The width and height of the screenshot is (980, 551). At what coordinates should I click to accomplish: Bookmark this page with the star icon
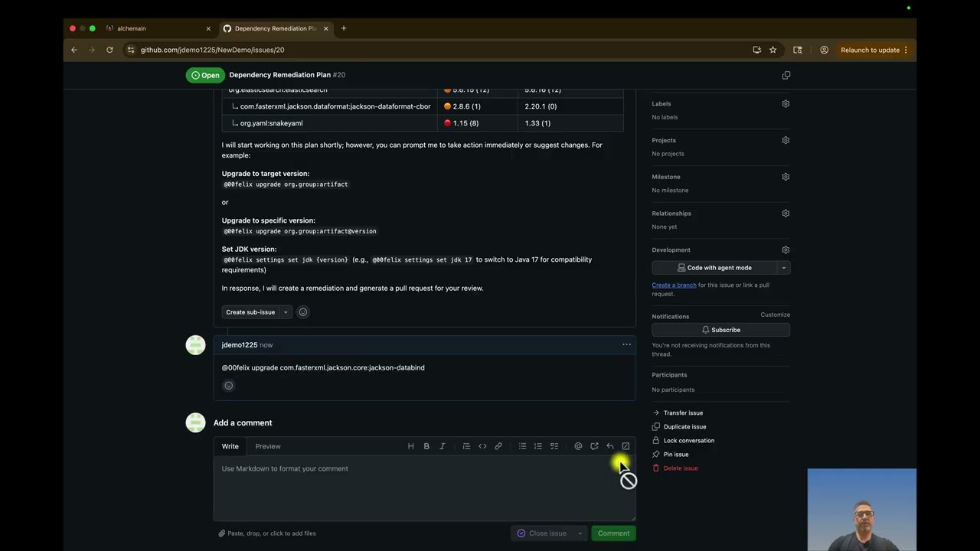(773, 50)
